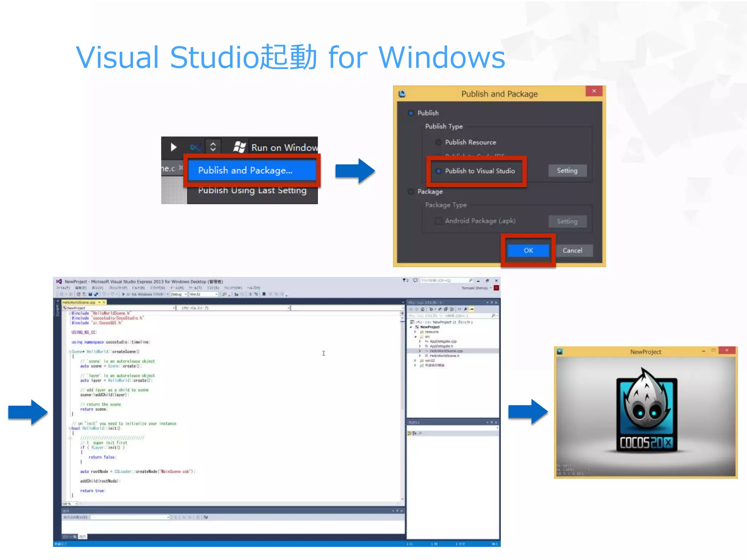Click the Cocos icon in NewProject window title
Viewport: 747px width, 560px height.
click(560, 351)
